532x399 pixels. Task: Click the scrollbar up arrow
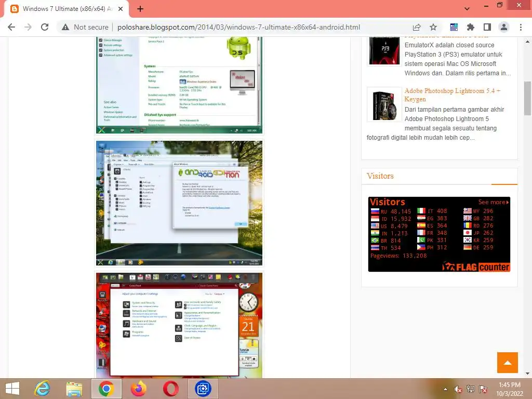coord(528,42)
